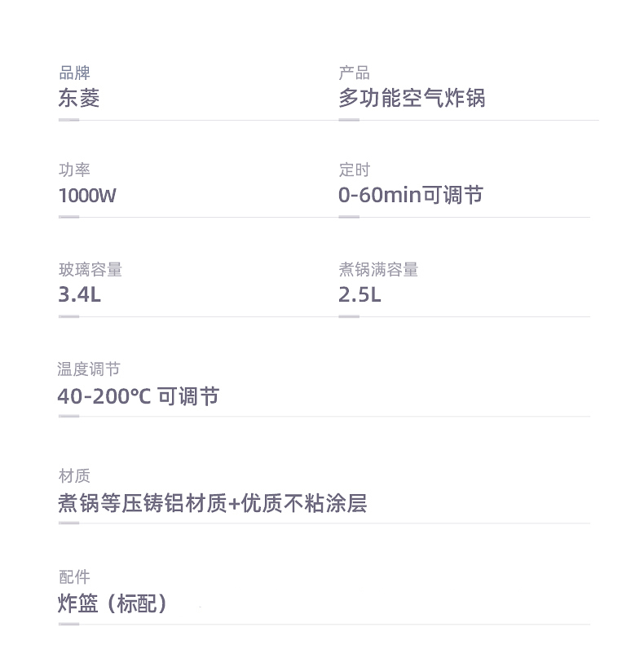Click the 配件 label
Screen dimensions: 644x667
[74, 576]
